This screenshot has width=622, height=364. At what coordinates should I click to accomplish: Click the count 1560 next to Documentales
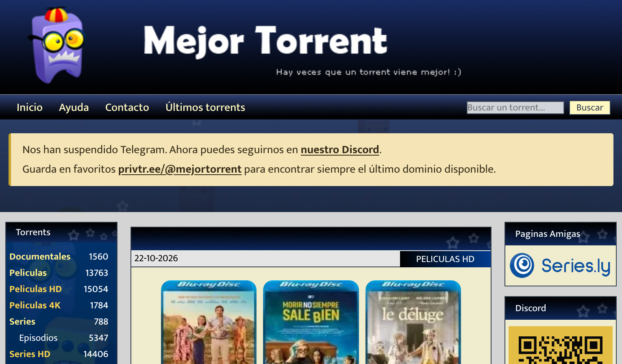(98, 256)
